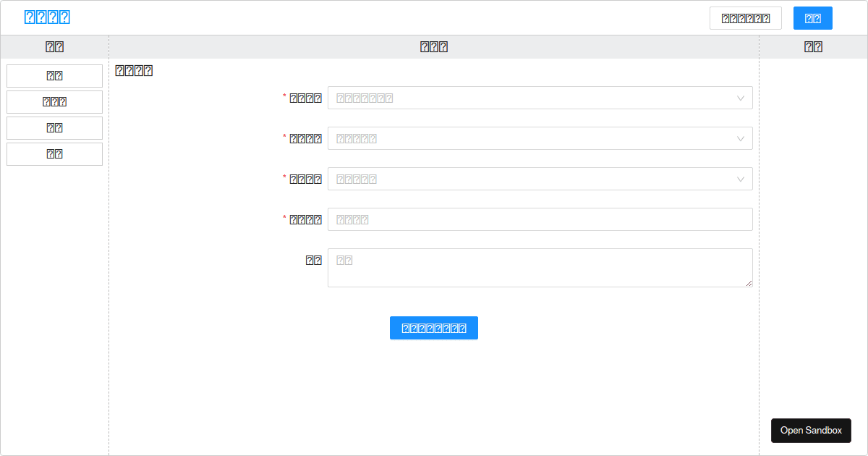Click the last item in the left sidebar list

54,153
